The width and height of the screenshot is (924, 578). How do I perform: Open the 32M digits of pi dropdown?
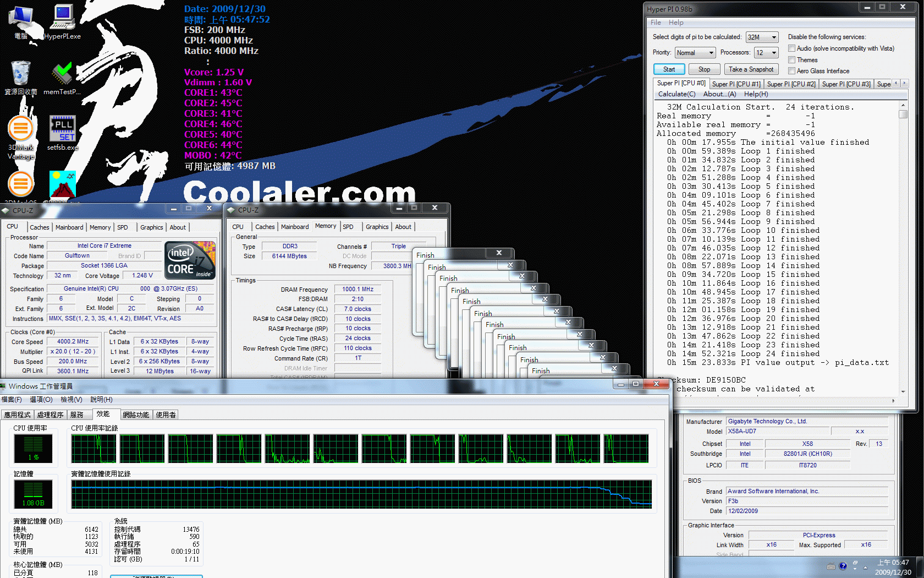[762, 37]
